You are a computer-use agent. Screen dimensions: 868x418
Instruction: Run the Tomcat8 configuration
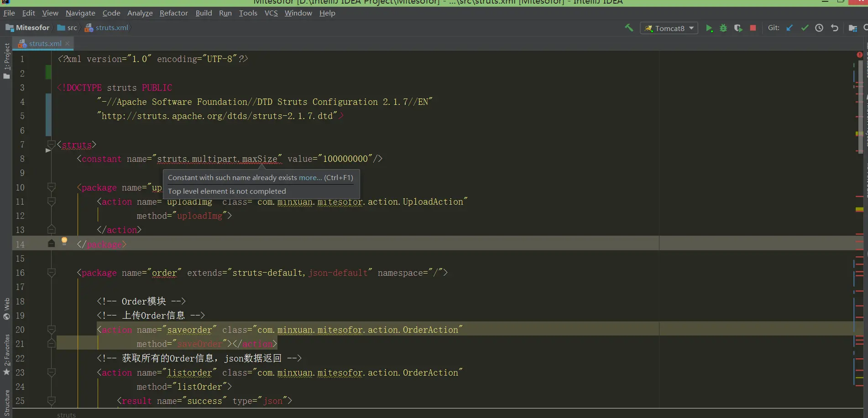coord(709,28)
